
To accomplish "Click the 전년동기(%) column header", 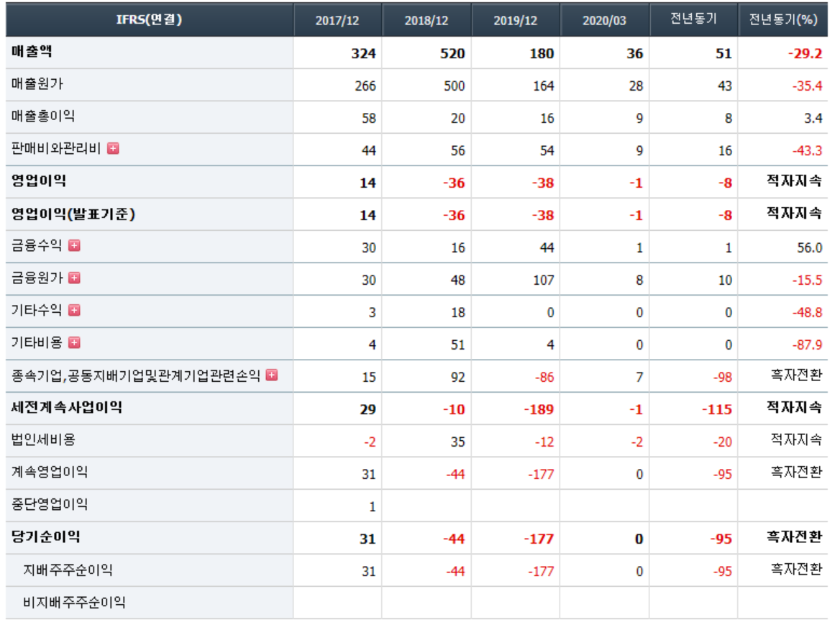I will coord(783,19).
